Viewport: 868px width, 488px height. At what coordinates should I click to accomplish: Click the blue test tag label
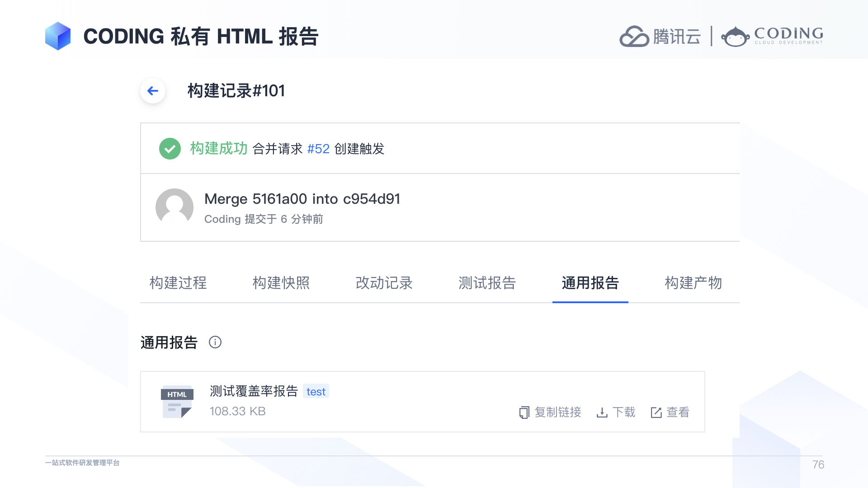click(316, 391)
